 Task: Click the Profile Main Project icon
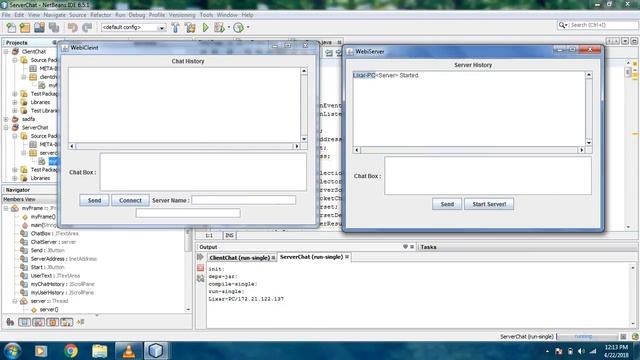[238, 27]
